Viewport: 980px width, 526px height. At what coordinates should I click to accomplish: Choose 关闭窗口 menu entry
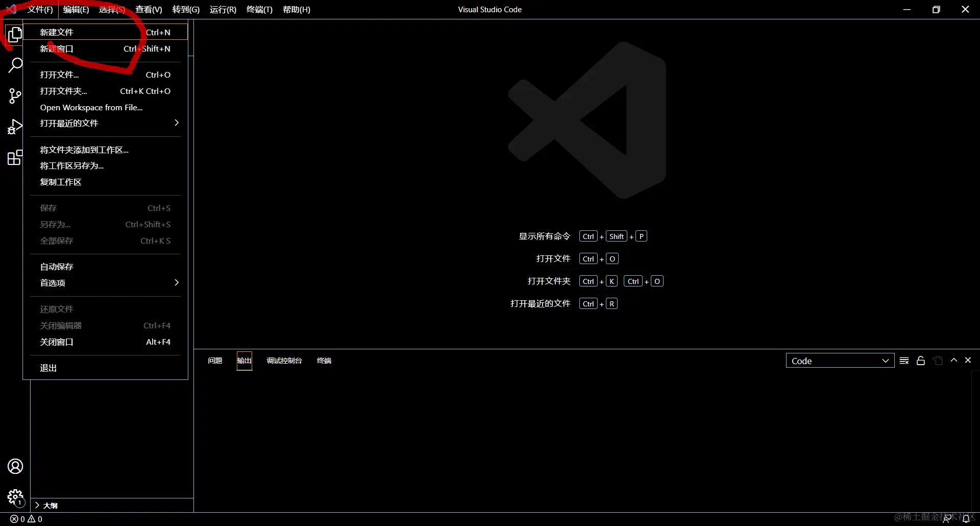point(106,342)
